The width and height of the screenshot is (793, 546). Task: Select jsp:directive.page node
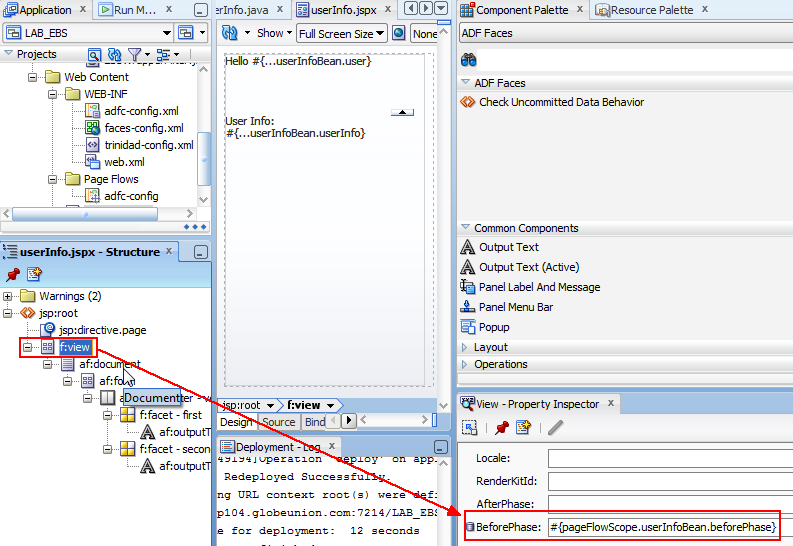(103, 331)
